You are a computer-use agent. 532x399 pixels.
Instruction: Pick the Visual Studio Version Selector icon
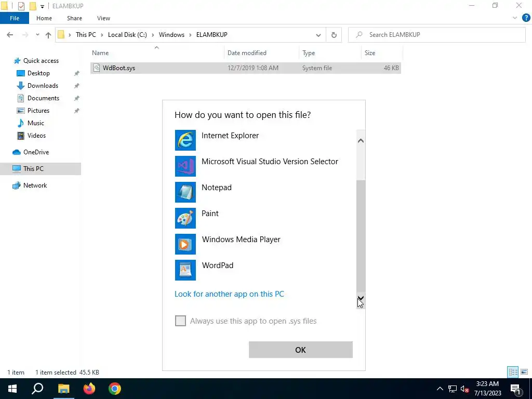coord(185,166)
